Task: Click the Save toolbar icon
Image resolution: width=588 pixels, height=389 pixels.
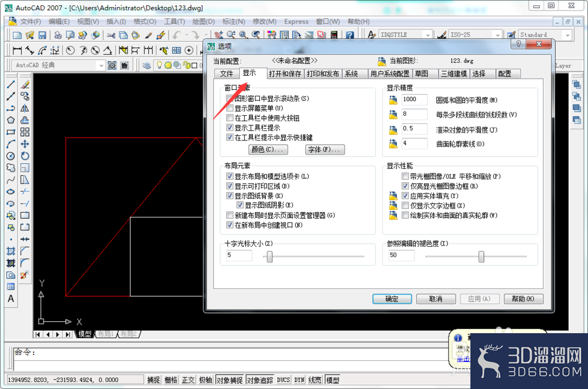Action: coord(42,35)
